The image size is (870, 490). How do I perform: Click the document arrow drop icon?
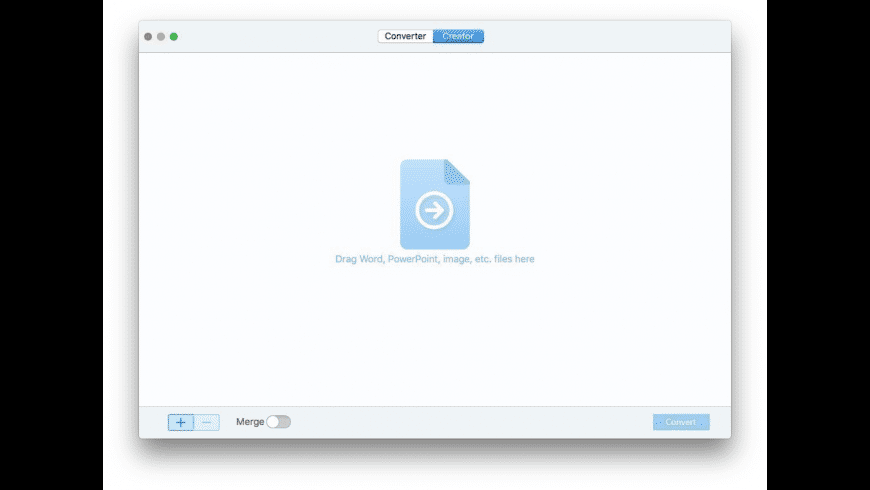[434, 204]
